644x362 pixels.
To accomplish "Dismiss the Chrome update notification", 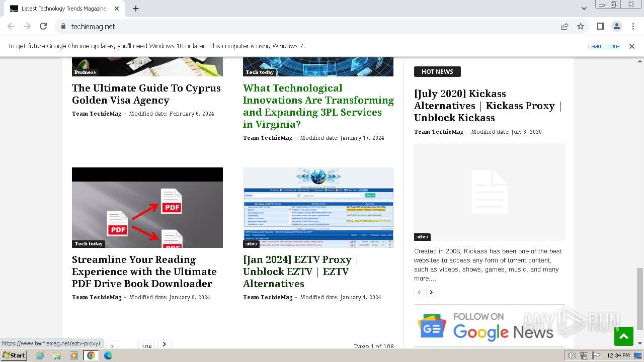I will pos(632,46).
